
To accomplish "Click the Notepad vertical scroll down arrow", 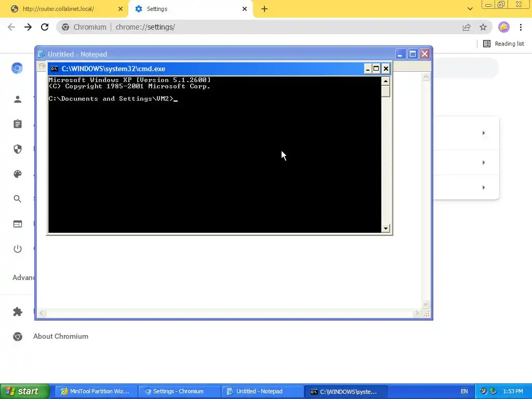I will [x=426, y=304].
